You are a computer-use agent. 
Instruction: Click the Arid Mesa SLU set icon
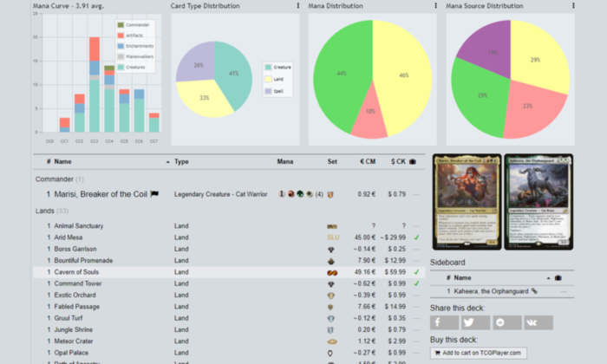click(332, 237)
